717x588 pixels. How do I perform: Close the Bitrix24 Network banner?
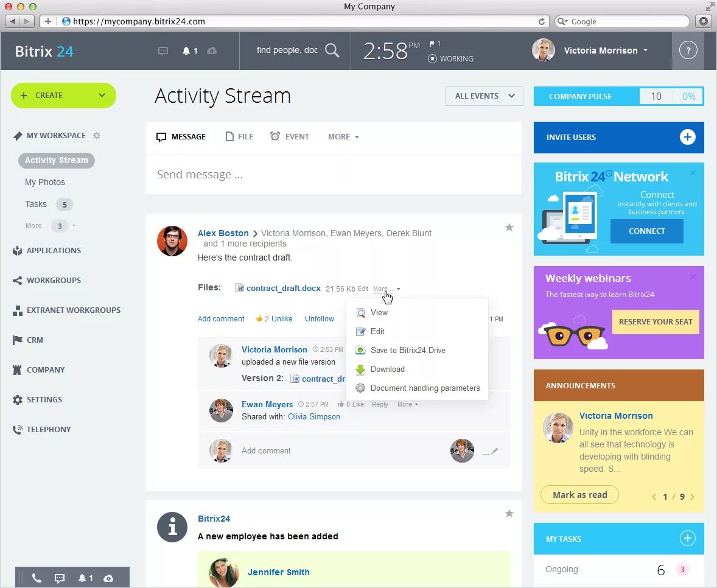point(693,173)
